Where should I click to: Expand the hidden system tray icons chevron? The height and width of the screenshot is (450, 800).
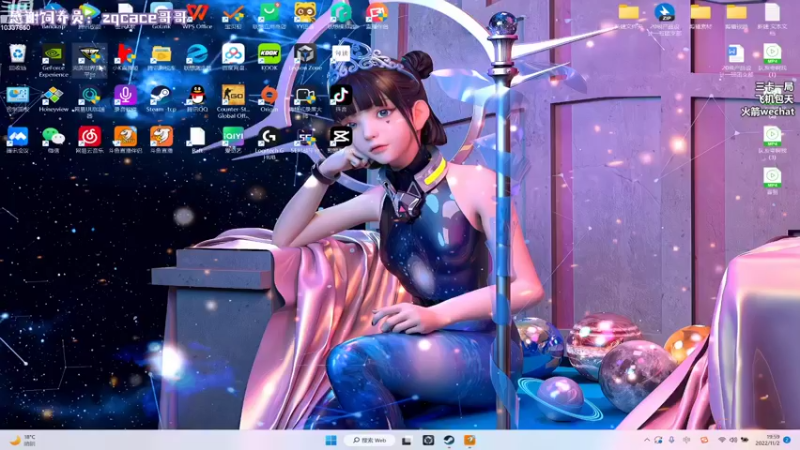point(646,440)
